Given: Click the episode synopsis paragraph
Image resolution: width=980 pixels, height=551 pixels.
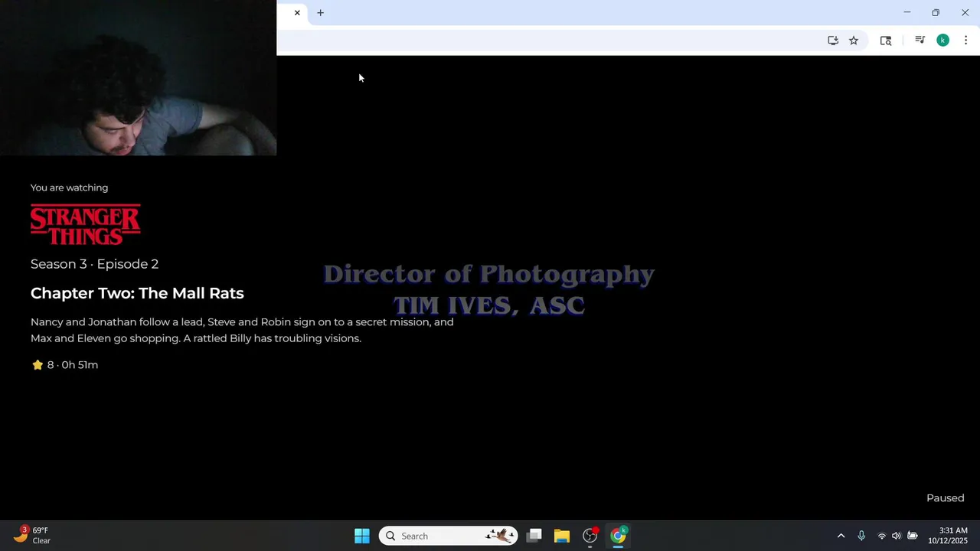Looking at the screenshot, I should tap(242, 330).
